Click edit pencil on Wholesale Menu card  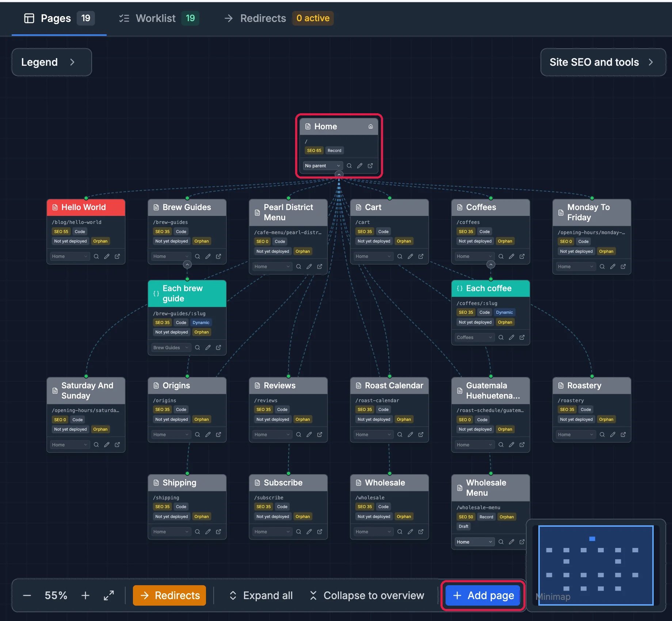[512, 542]
